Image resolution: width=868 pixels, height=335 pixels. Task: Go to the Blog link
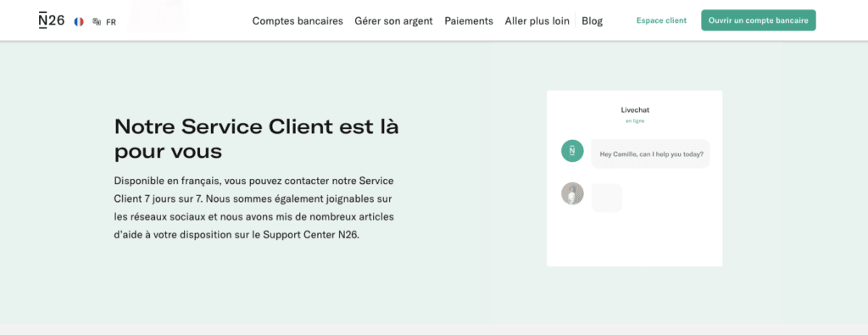coord(593,21)
